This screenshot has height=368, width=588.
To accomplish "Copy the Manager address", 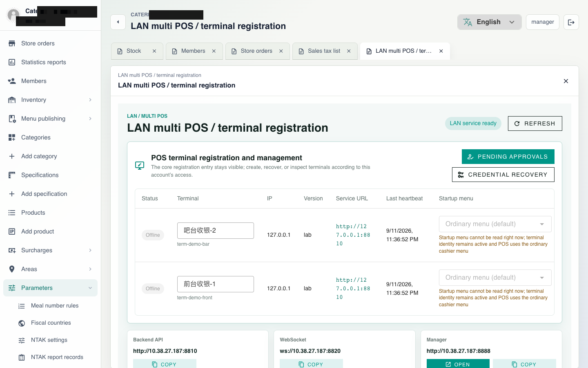I will click(x=524, y=364).
